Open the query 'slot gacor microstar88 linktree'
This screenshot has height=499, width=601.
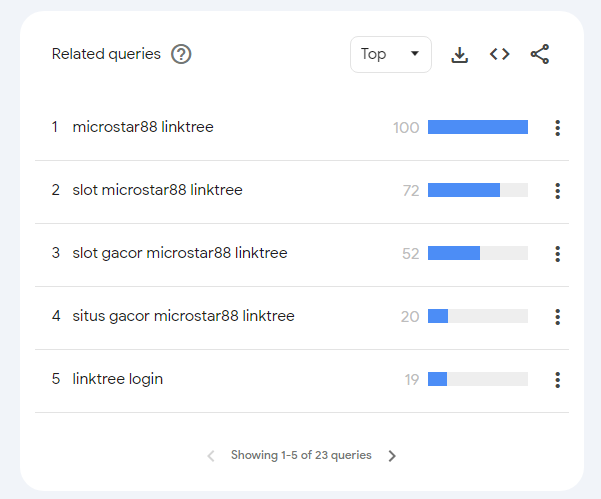click(180, 253)
